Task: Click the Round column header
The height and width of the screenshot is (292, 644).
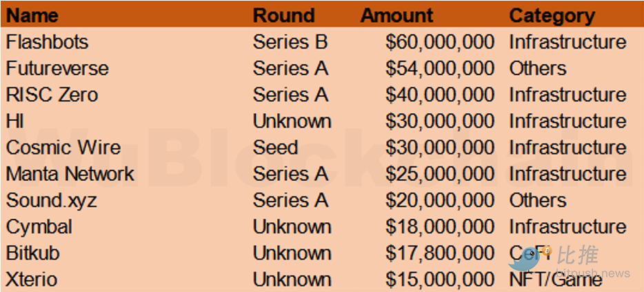Action: (283, 15)
